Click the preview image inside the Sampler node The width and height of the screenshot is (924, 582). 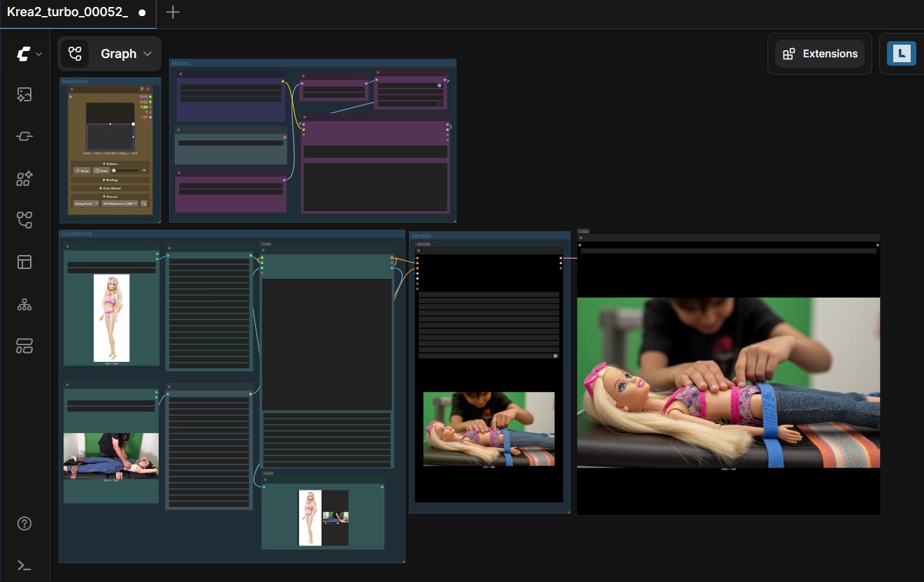click(x=489, y=429)
